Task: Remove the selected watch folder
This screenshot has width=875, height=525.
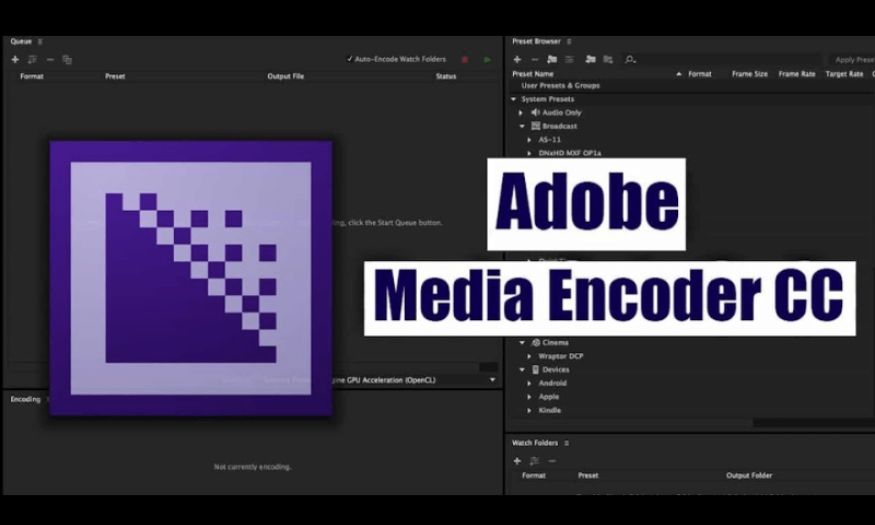Action: 552,461
